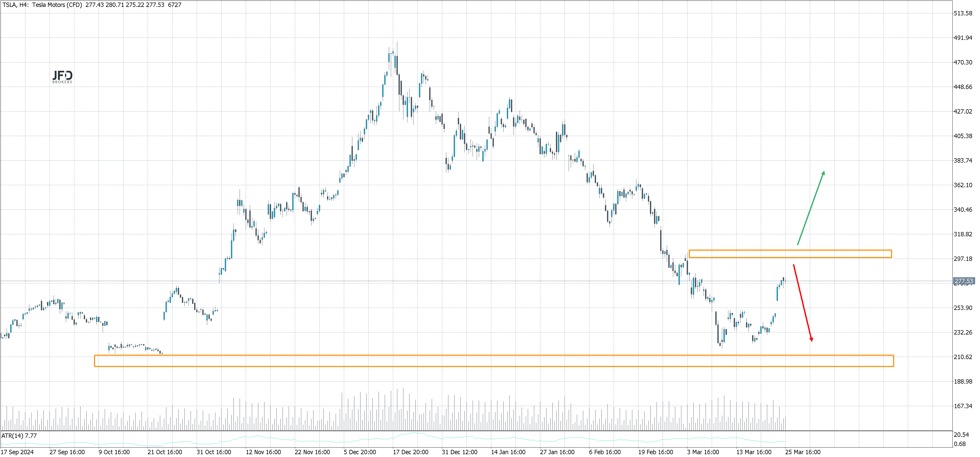Click the ATR(14) 7.77 indicator label
This screenshot has height=457, width=980.
19,436
